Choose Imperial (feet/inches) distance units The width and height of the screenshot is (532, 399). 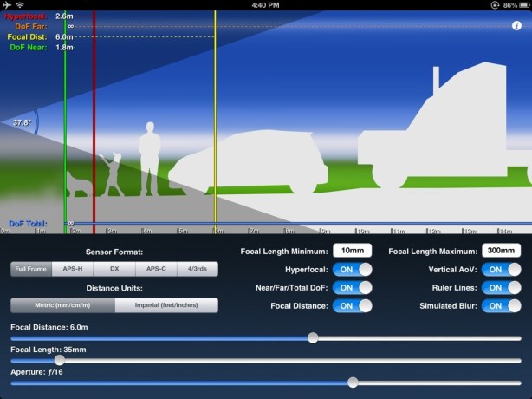[165, 305]
